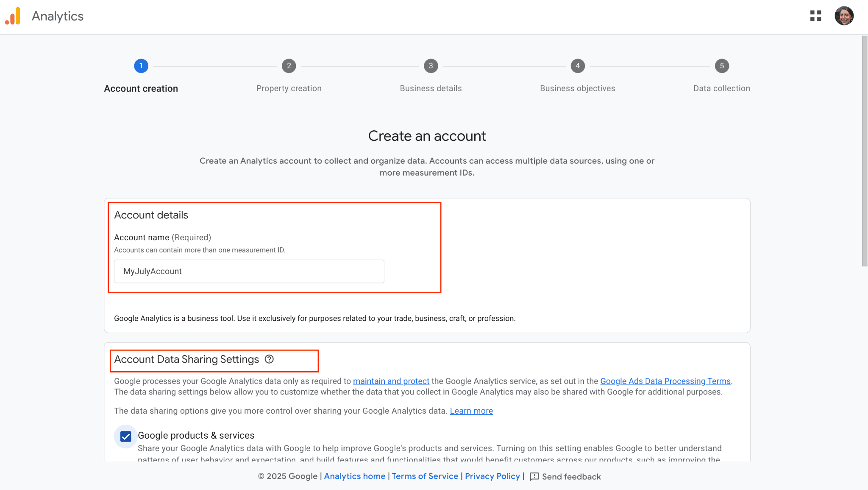This screenshot has height=490, width=868.
Task: Select the Business objectives step label
Action: tap(577, 88)
